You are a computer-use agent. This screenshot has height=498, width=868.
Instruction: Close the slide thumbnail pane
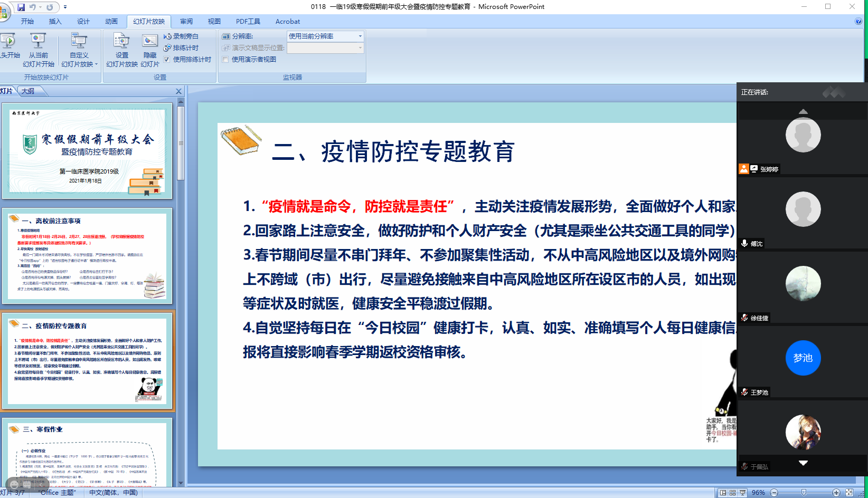click(x=178, y=91)
